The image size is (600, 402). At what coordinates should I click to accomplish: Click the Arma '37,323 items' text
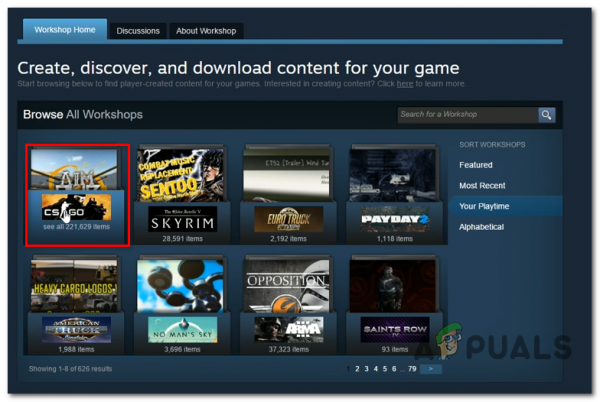pos(289,349)
